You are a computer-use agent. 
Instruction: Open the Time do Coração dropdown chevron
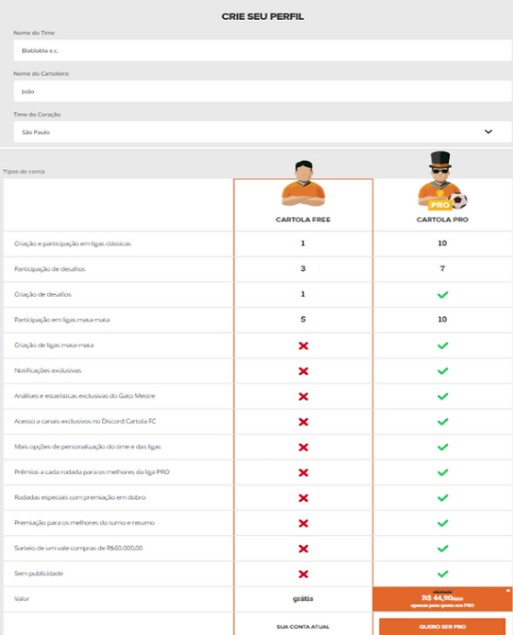point(488,132)
